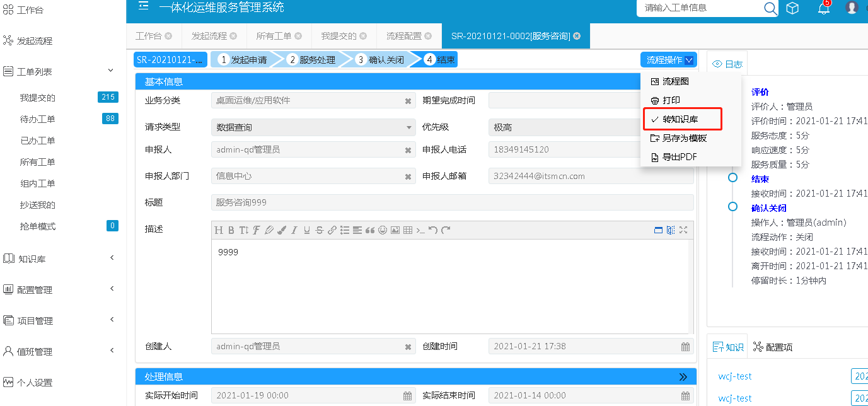Click the search magnifier icon in header
This screenshot has width=868, height=406.
(x=770, y=8)
